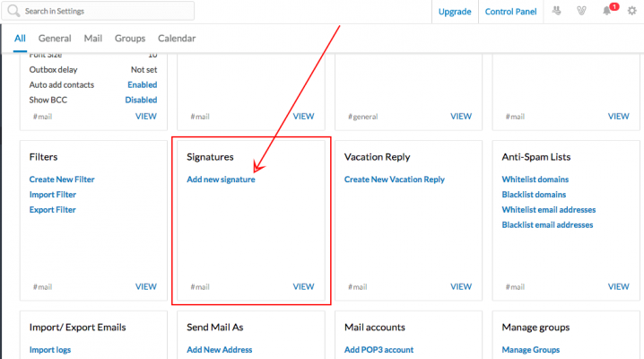644x359 pixels.
Task: Click the Upgrade button
Action: (455, 12)
